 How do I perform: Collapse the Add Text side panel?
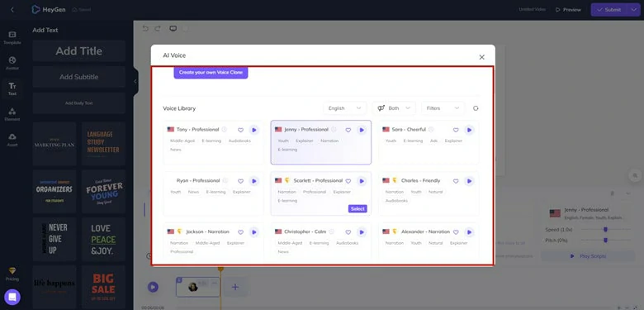click(135, 81)
